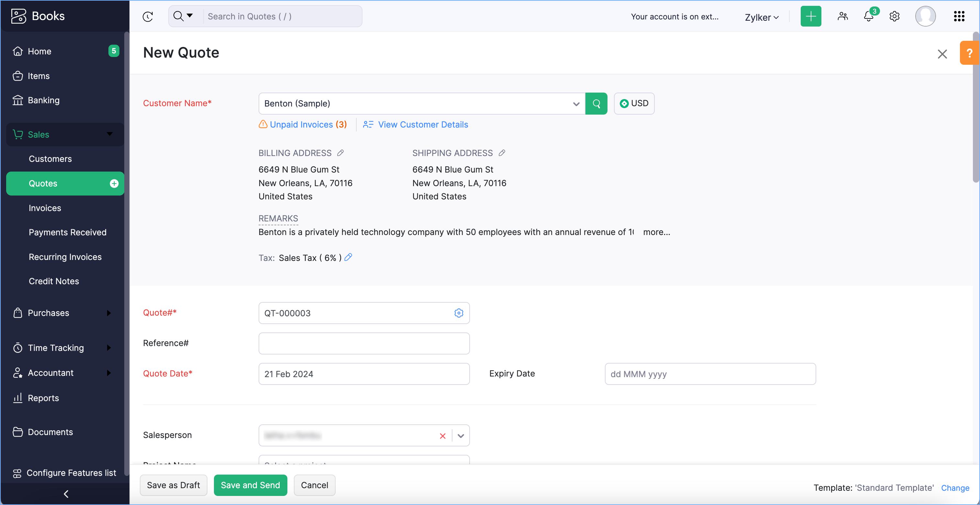Click Save and Send button
This screenshot has width=980, height=505.
click(250, 485)
